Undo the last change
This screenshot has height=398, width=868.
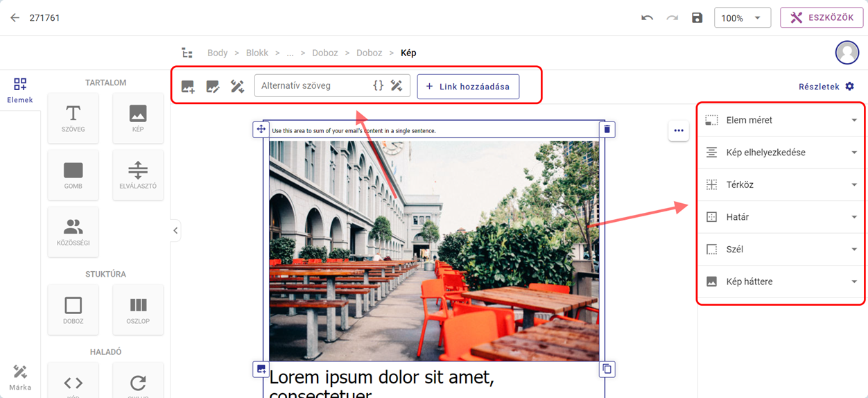pyautogui.click(x=647, y=18)
